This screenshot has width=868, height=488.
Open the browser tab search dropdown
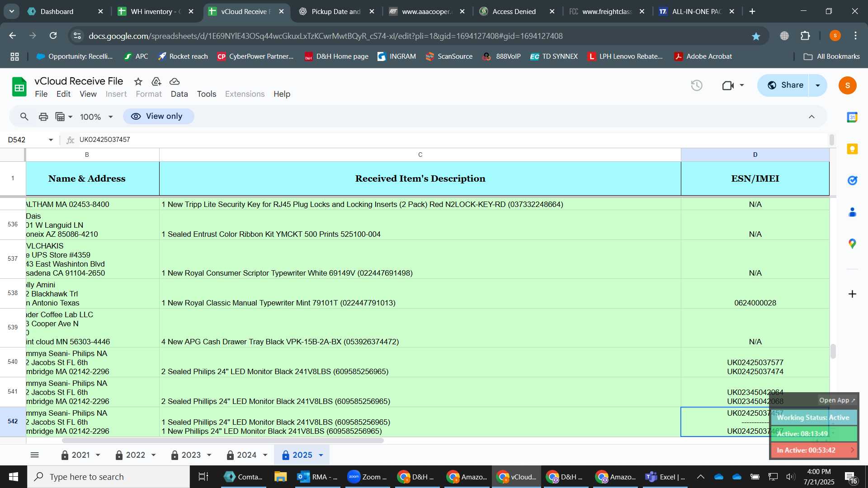(12, 11)
